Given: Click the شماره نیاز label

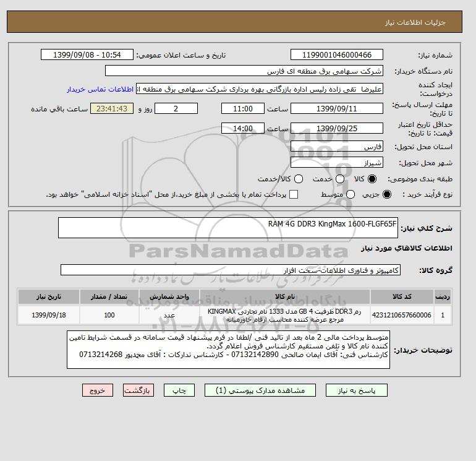Looking at the screenshot, I should click(x=435, y=55).
